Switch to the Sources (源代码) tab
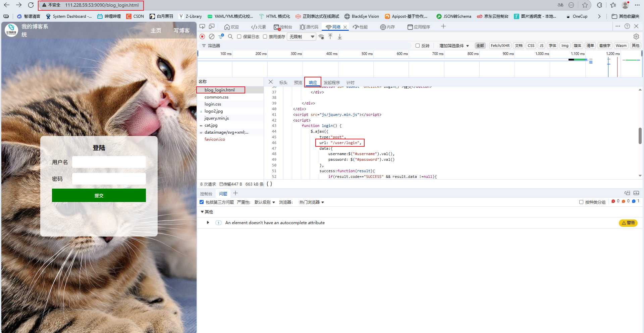This screenshot has width=644, height=333. coord(309,27)
